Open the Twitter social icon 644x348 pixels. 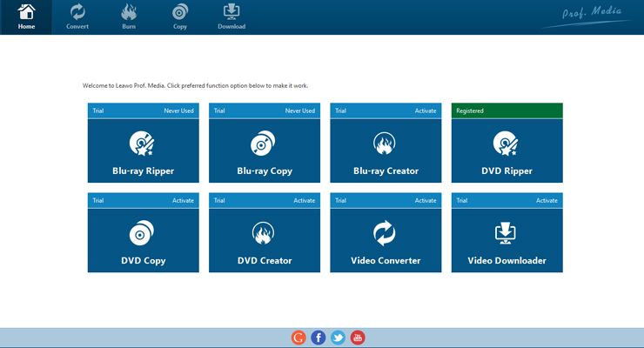coord(338,338)
